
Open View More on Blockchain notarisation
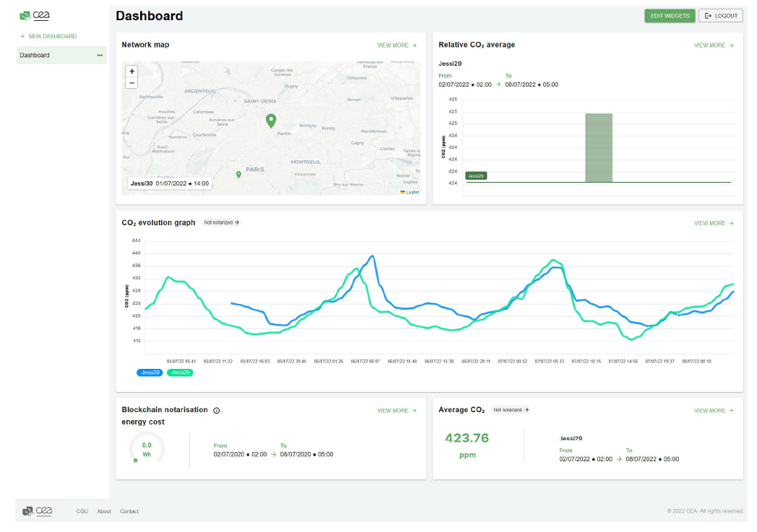coord(397,411)
